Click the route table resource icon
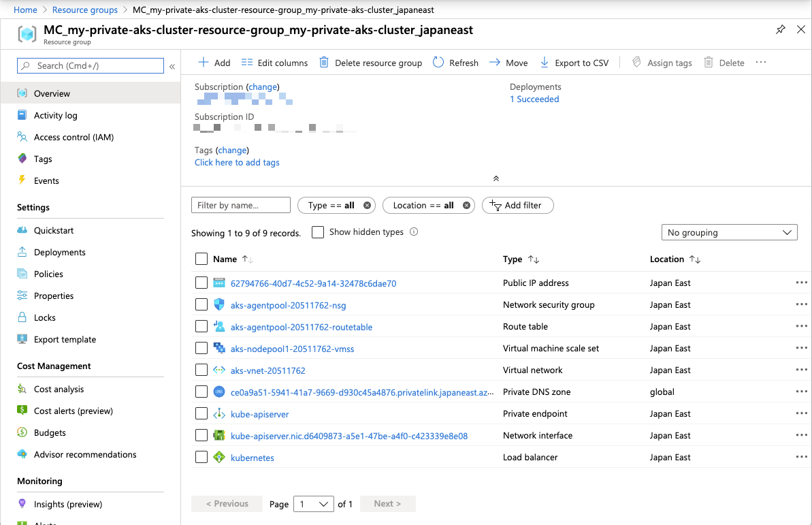The width and height of the screenshot is (812, 525). coord(219,326)
